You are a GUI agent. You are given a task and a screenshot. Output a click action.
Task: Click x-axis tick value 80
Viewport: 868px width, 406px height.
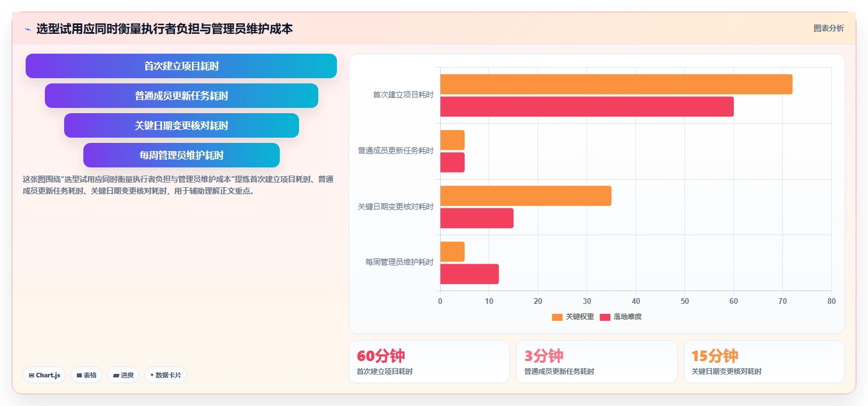point(831,302)
